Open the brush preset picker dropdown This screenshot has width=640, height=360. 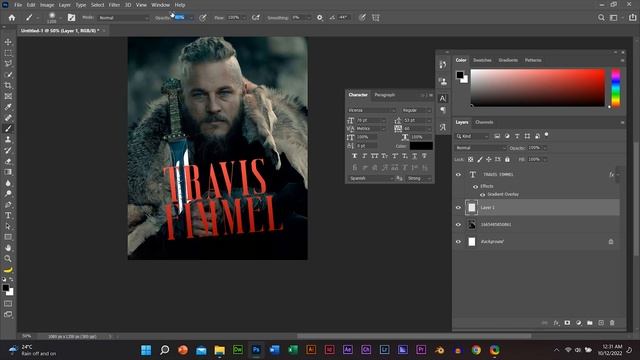(x=60, y=18)
